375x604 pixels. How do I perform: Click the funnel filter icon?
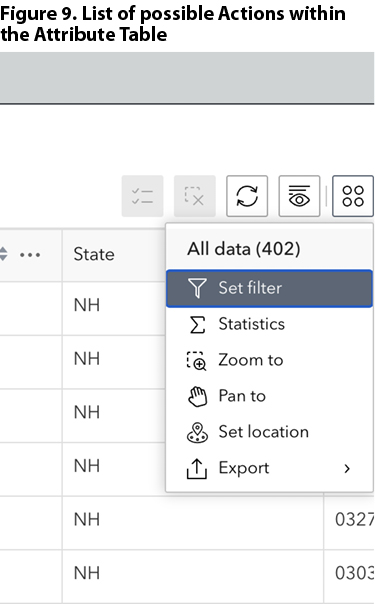197,288
